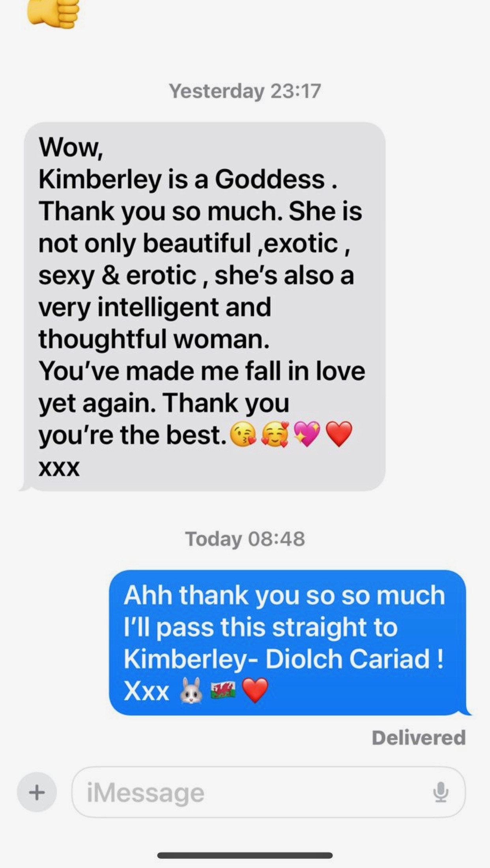Tap the grey received message about Kimberley

(204, 307)
